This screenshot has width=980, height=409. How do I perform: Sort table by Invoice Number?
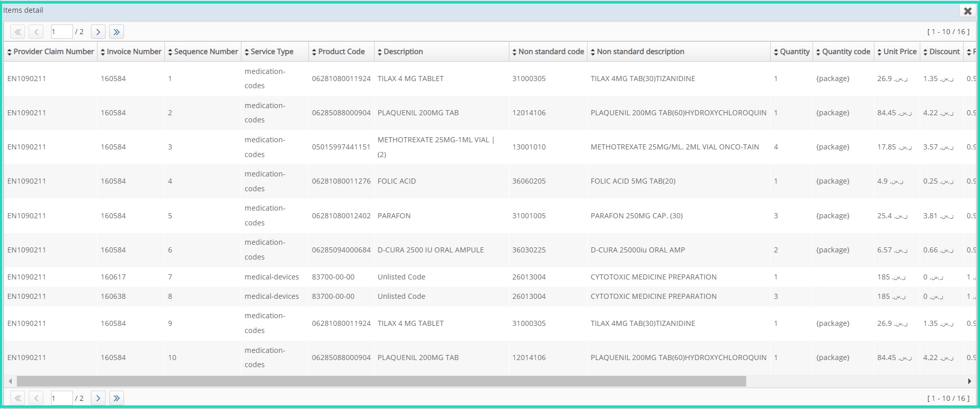click(x=131, y=52)
